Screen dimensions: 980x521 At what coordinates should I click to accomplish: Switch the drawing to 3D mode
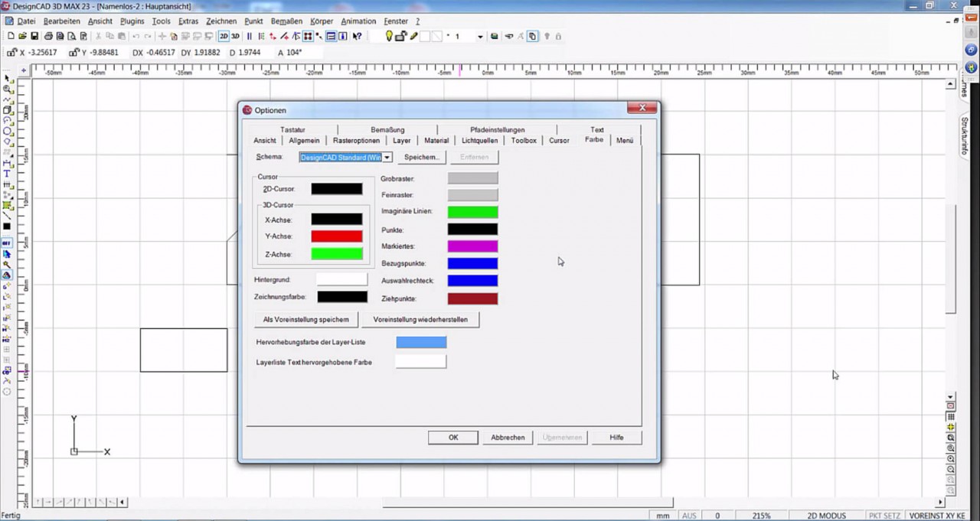pos(235,36)
